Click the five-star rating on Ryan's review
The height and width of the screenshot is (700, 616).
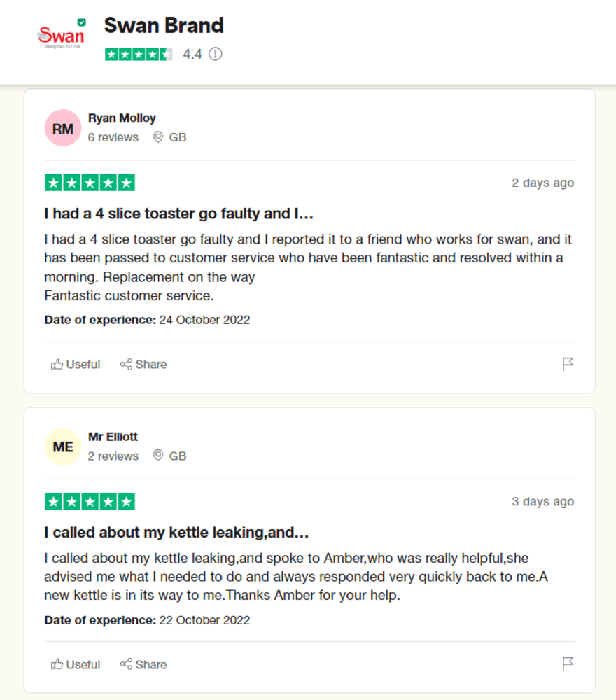click(x=90, y=183)
